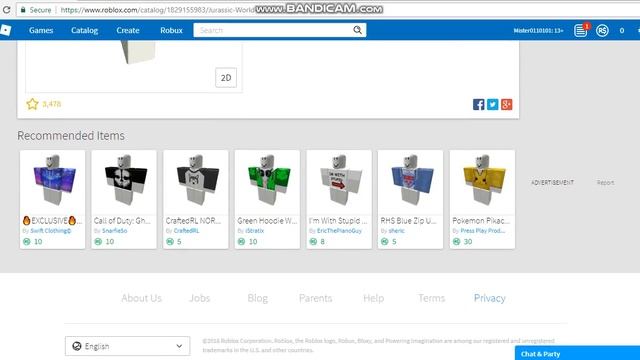Screen dimensions: 640x360
Task: Open the Games menu
Action: 41,30
